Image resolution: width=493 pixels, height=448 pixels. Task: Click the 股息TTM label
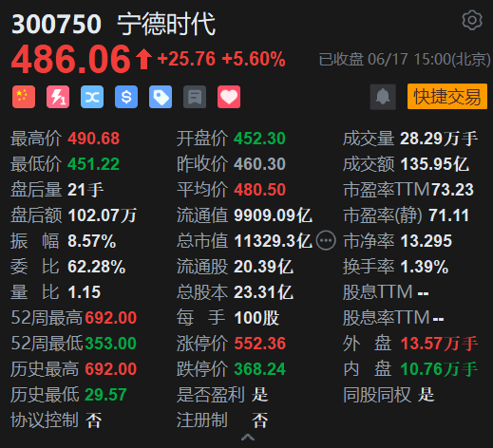tap(378, 292)
